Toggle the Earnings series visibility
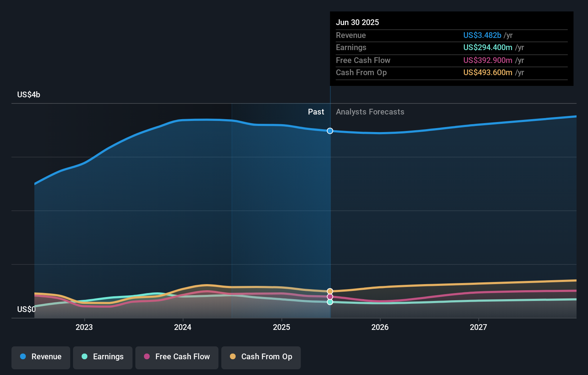The image size is (588, 375). [x=102, y=357]
